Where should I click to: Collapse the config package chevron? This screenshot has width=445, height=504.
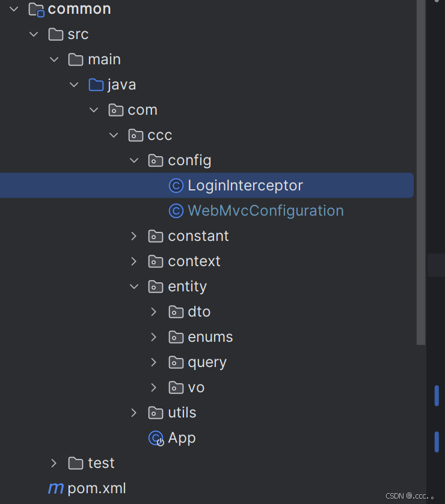(x=134, y=160)
